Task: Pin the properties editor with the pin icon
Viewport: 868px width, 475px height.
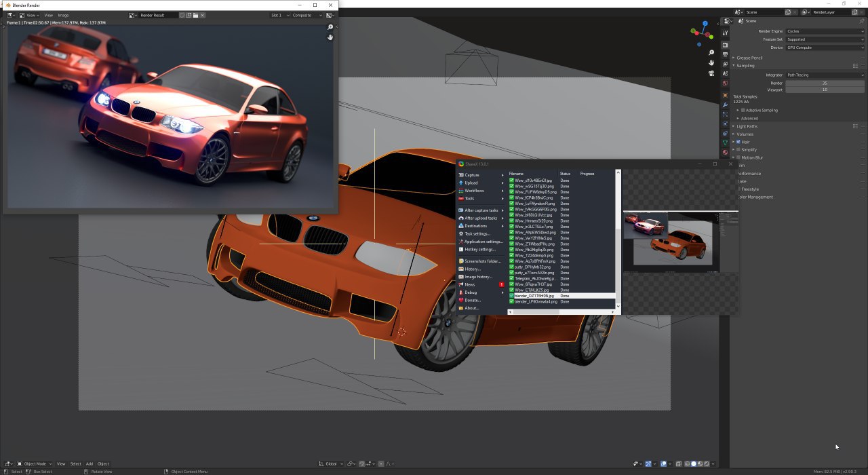Action: (861, 21)
